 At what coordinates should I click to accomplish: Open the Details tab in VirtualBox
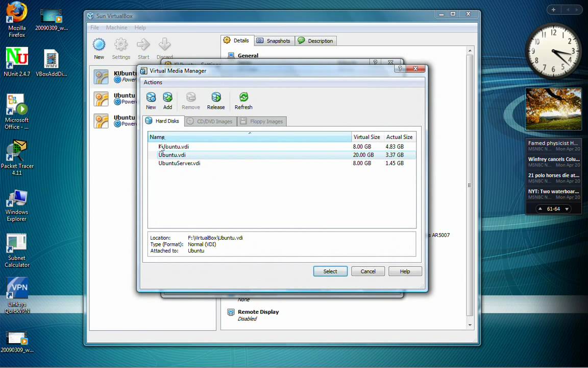[237, 40]
